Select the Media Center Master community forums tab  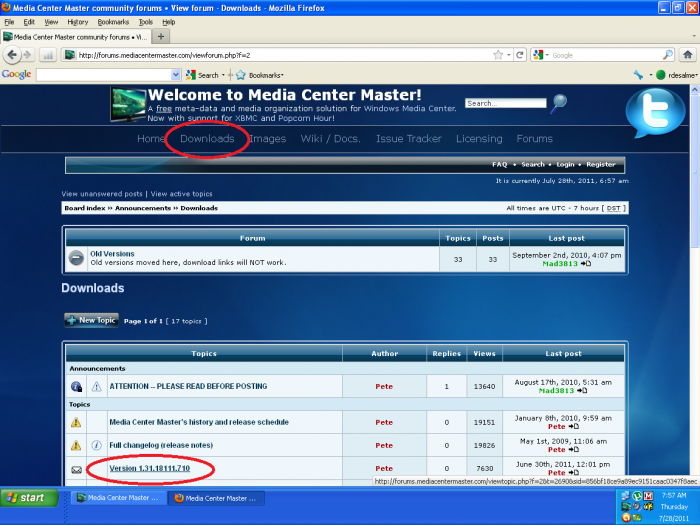coord(76,37)
